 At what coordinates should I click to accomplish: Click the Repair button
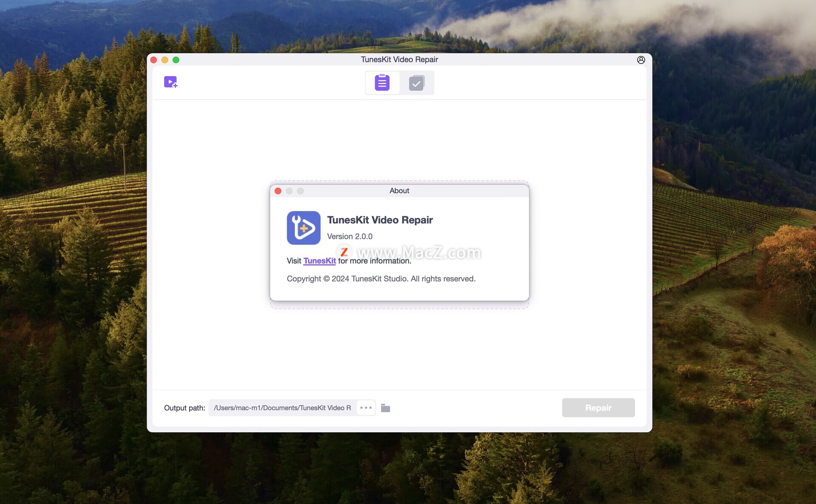(598, 408)
